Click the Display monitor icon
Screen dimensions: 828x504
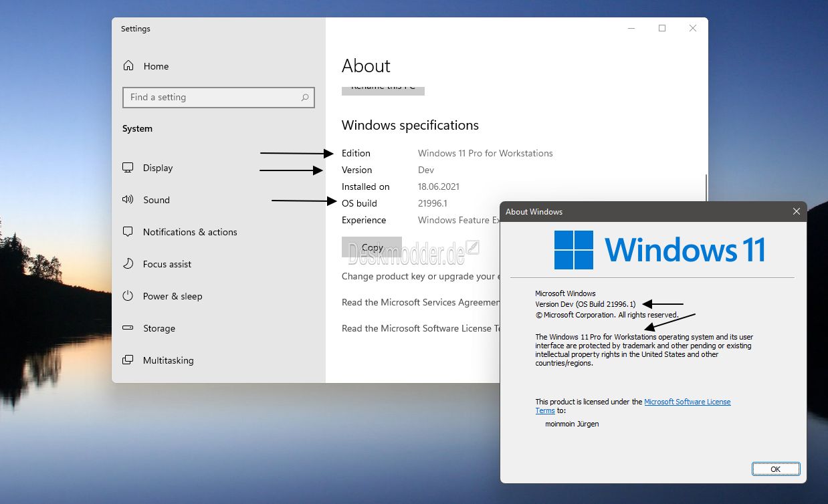[x=128, y=168]
